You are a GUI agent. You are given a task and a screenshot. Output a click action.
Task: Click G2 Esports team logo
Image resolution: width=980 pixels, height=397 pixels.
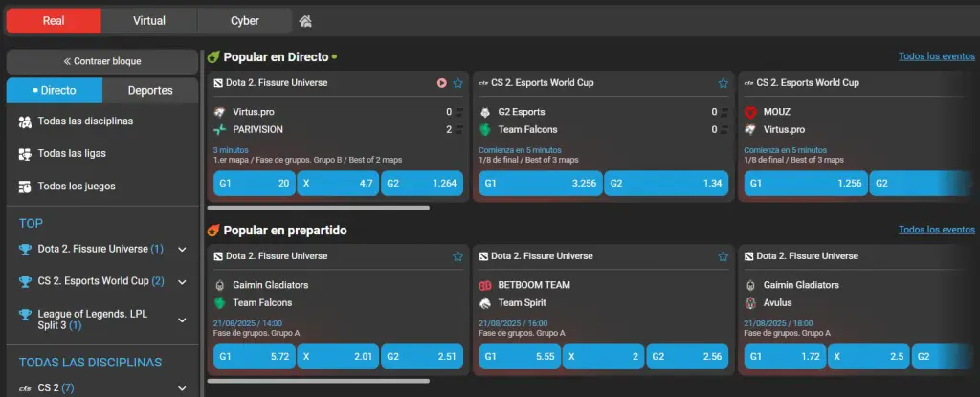point(485,112)
